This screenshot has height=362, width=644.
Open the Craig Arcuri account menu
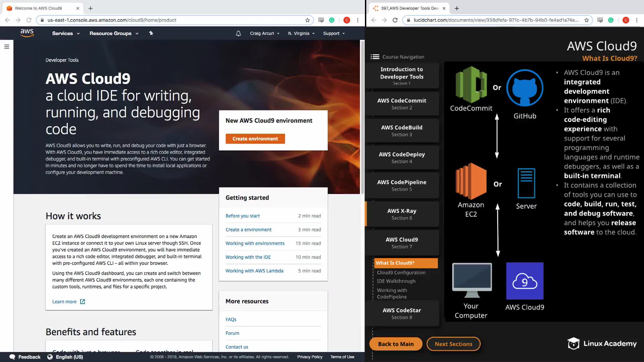pyautogui.click(x=264, y=33)
